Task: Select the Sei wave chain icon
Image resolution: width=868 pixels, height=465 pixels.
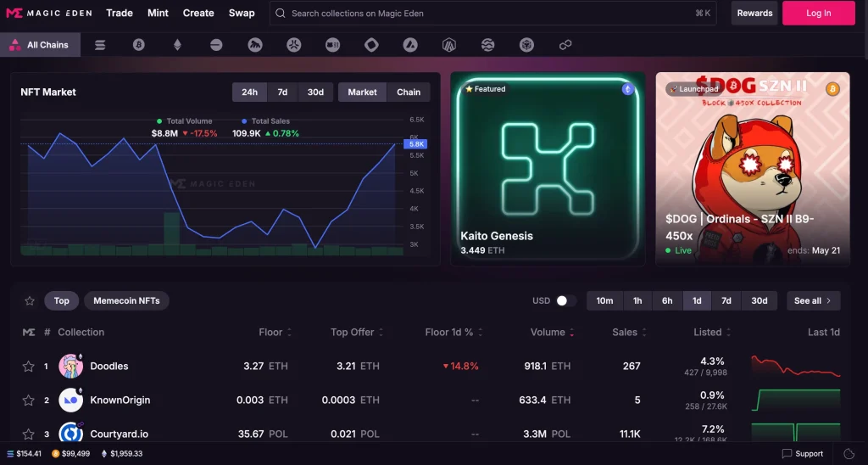Action: pos(487,45)
